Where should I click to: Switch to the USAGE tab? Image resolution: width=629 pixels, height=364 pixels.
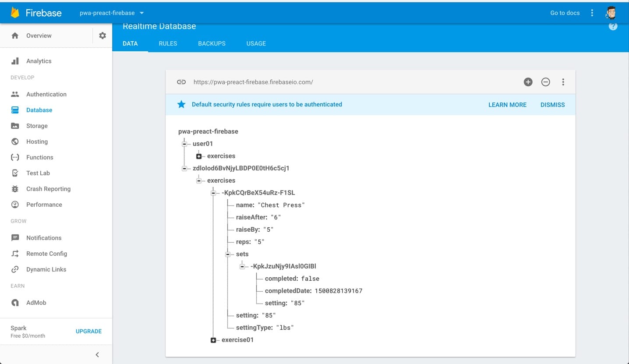[x=256, y=43]
